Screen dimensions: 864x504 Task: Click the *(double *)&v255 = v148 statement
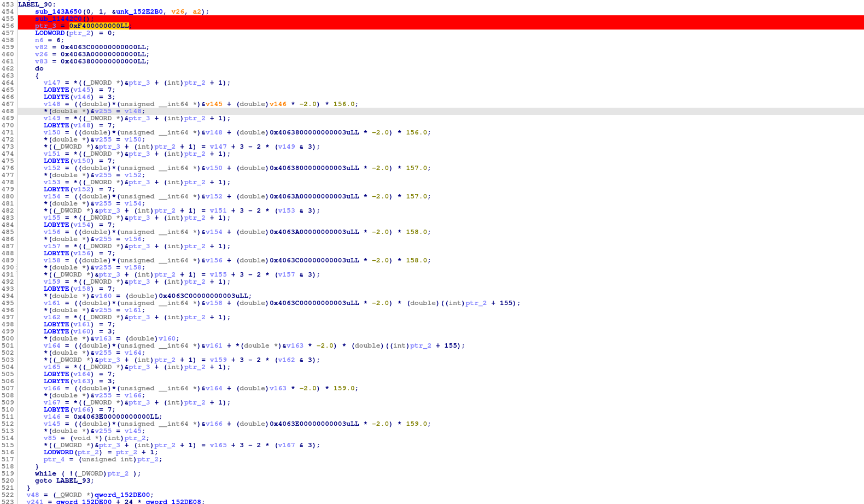pyautogui.click(x=95, y=111)
